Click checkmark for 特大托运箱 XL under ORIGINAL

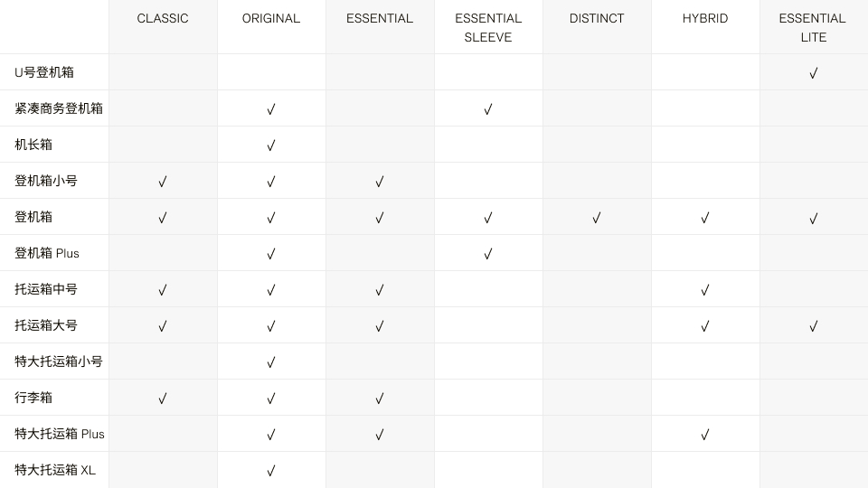pos(270,471)
